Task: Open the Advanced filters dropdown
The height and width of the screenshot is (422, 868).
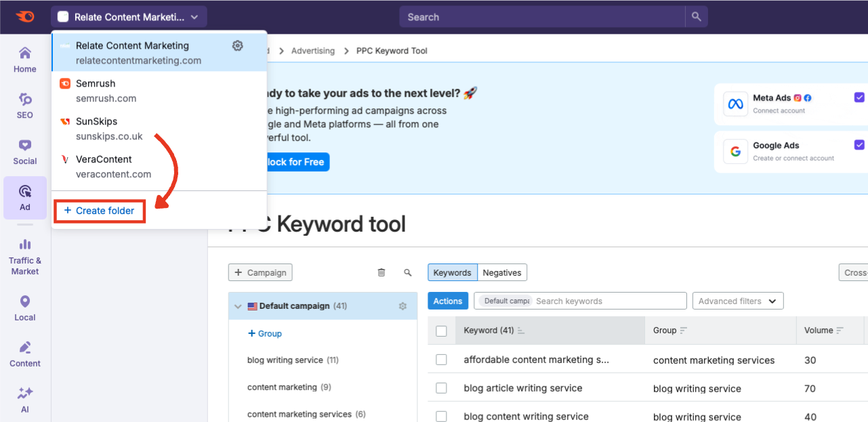Action: pos(737,301)
